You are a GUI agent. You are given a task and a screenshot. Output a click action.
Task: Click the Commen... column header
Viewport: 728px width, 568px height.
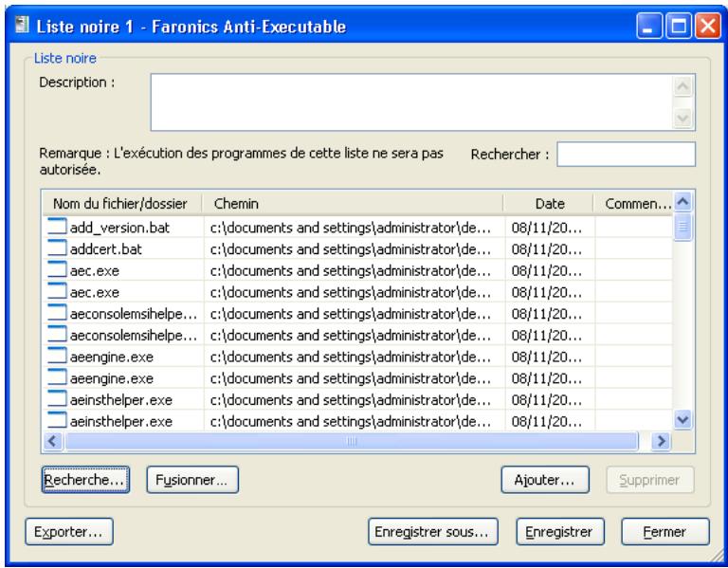click(633, 204)
